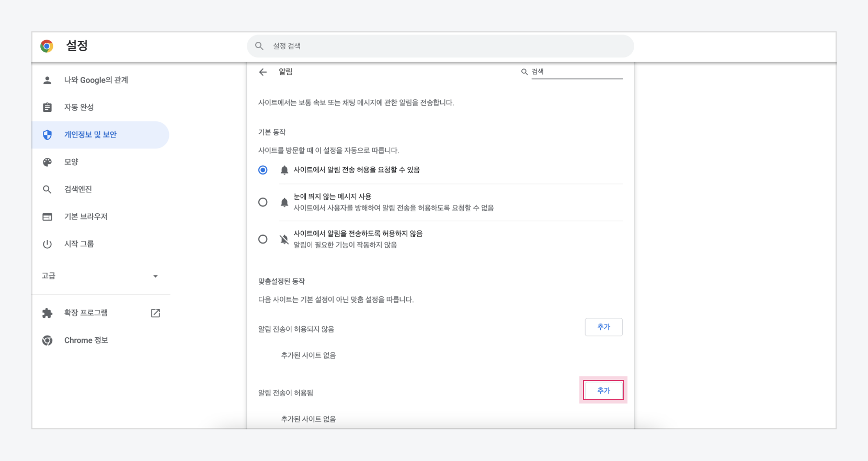Image resolution: width=868 pixels, height=461 pixels.
Task: Click the Chrome logo icon
Action: tap(47, 46)
